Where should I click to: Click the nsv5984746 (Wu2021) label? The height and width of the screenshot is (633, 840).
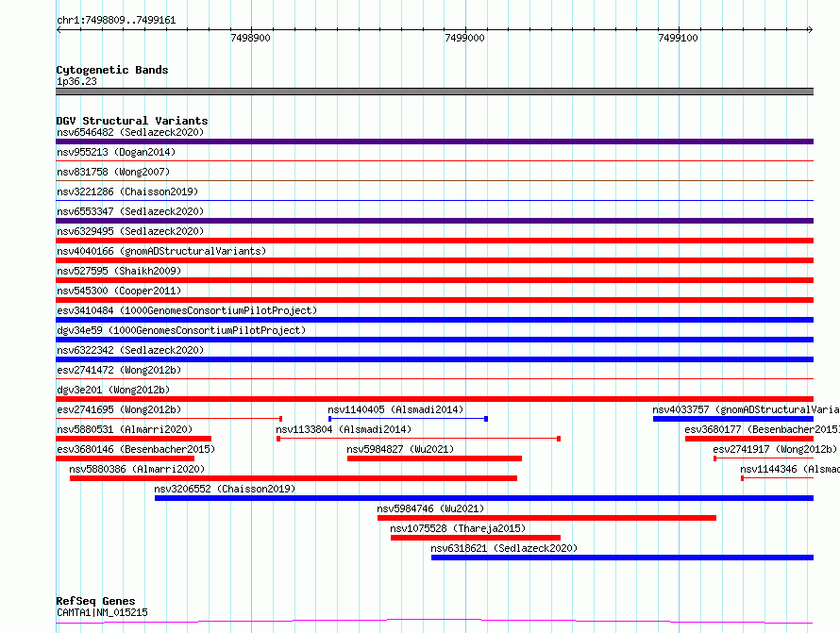pyautogui.click(x=430, y=508)
